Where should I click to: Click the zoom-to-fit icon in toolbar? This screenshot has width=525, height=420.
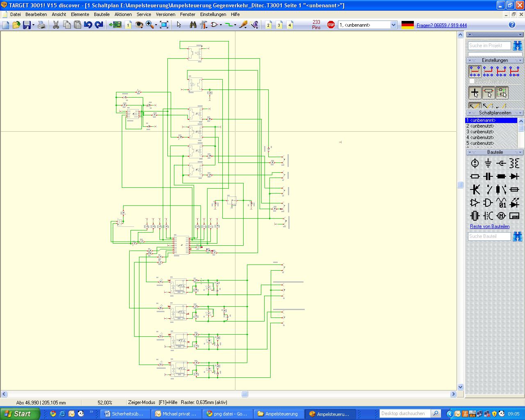coord(164,25)
